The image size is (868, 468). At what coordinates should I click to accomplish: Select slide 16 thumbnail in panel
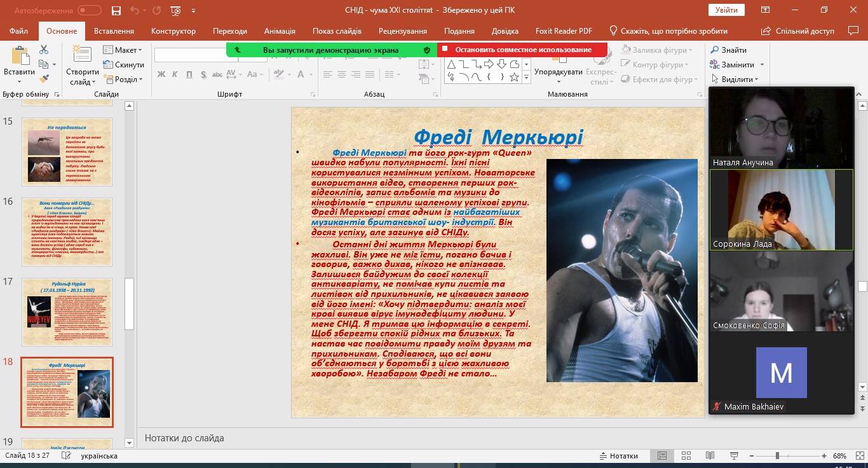pos(67,232)
